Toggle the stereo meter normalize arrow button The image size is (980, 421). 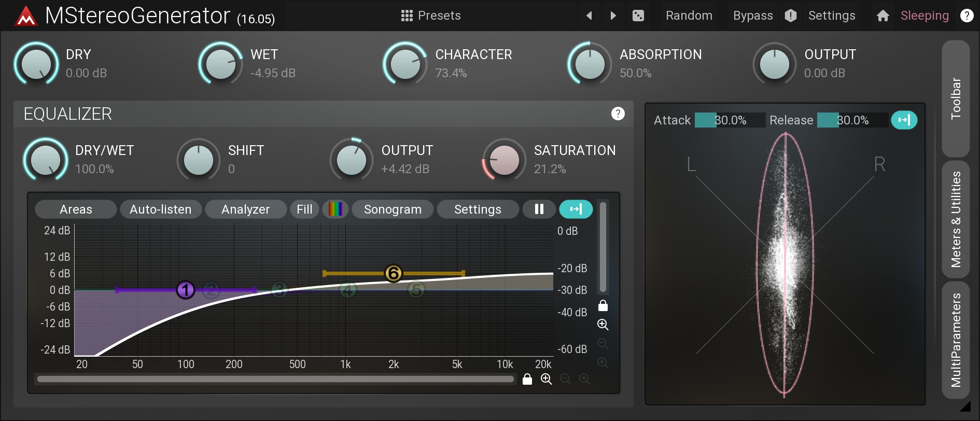click(x=904, y=120)
